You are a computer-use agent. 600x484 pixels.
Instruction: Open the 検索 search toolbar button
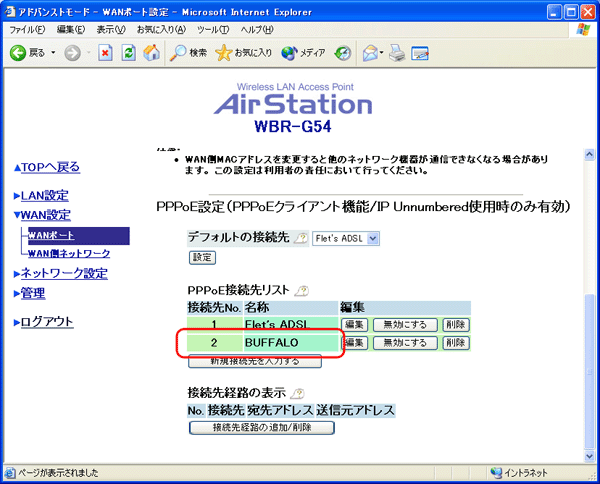tap(188, 53)
